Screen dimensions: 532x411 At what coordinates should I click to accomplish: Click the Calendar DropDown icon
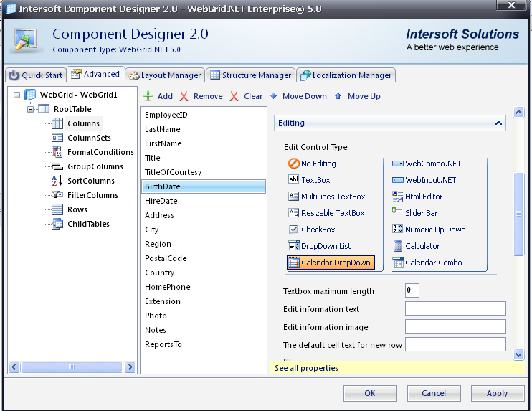coord(294,263)
